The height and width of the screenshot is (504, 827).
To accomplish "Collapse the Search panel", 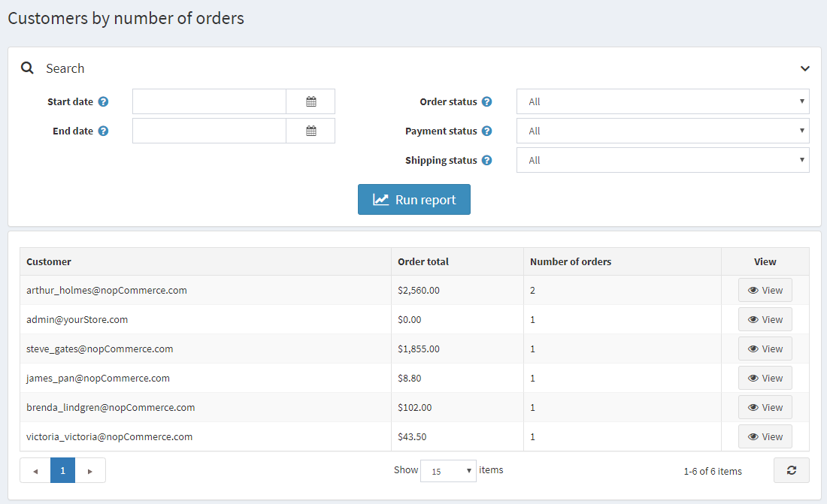I will (x=804, y=68).
